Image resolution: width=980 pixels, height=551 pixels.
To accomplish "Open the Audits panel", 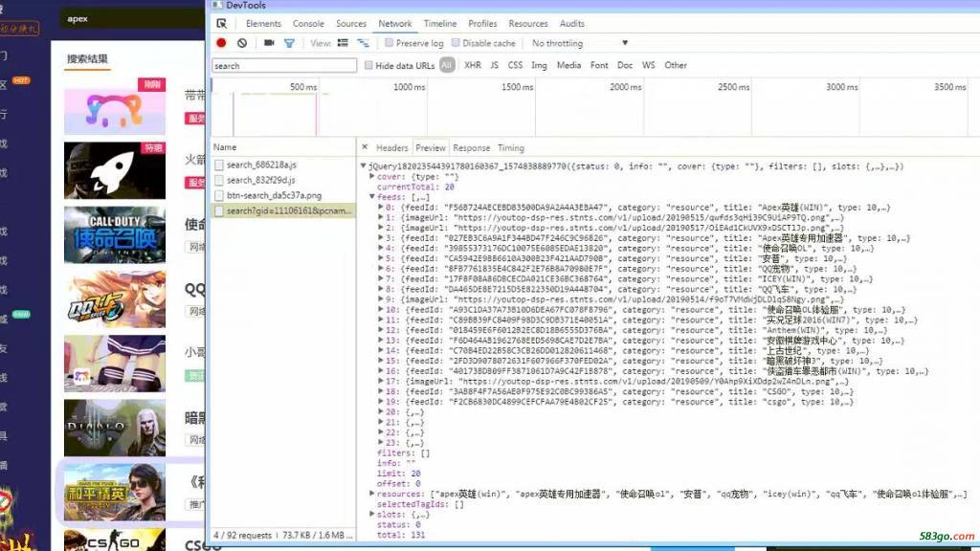I will 572,24.
